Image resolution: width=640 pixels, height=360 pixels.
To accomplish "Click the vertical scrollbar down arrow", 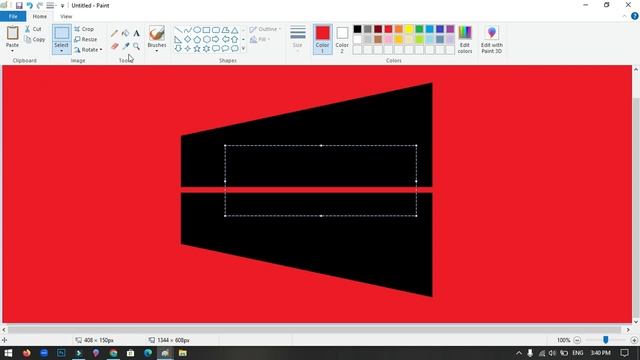I will [636, 322].
